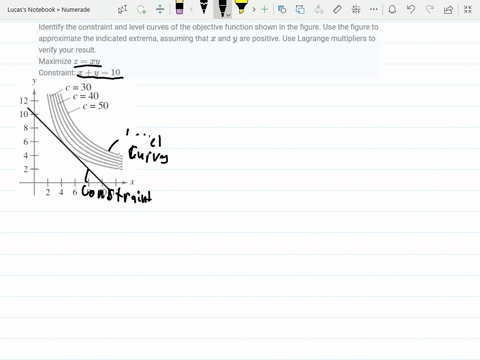480x360 pixels.
Task: Click the 'c = 30' label in graph
Action: pos(78,87)
